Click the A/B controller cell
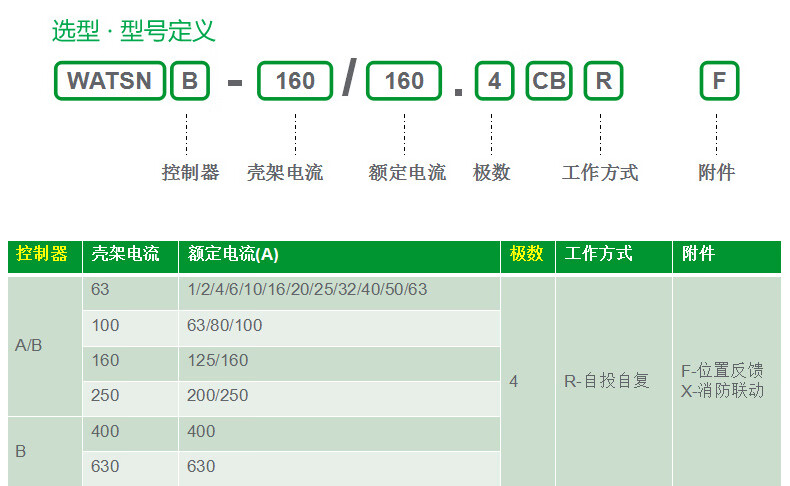This screenshot has width=790, height=486. [29, 345]
